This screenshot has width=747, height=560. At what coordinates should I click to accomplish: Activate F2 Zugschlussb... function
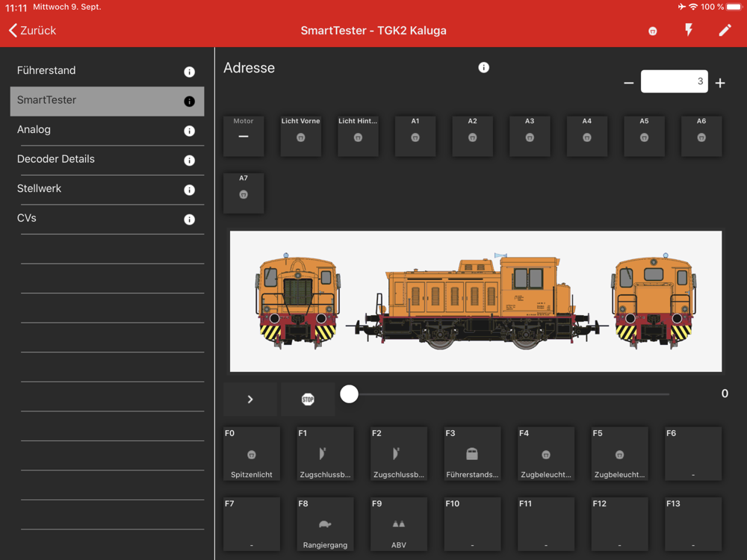click(x=399, y=454)
